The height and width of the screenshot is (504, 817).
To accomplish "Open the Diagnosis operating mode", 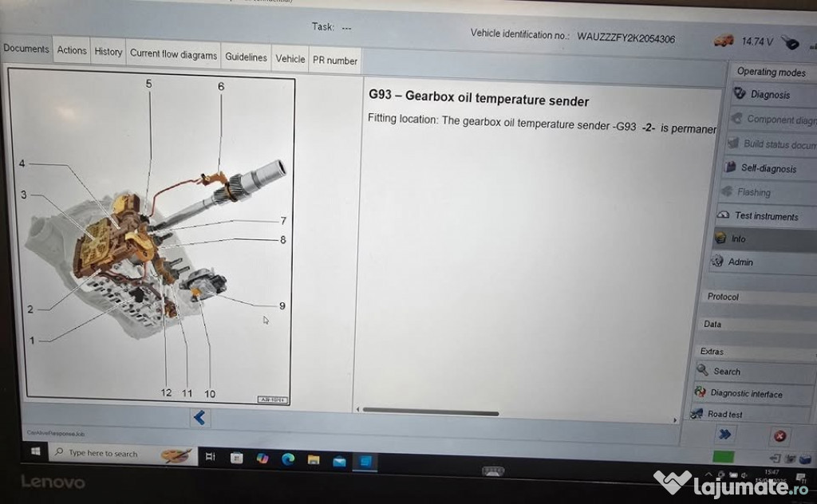I will point(769,95).
